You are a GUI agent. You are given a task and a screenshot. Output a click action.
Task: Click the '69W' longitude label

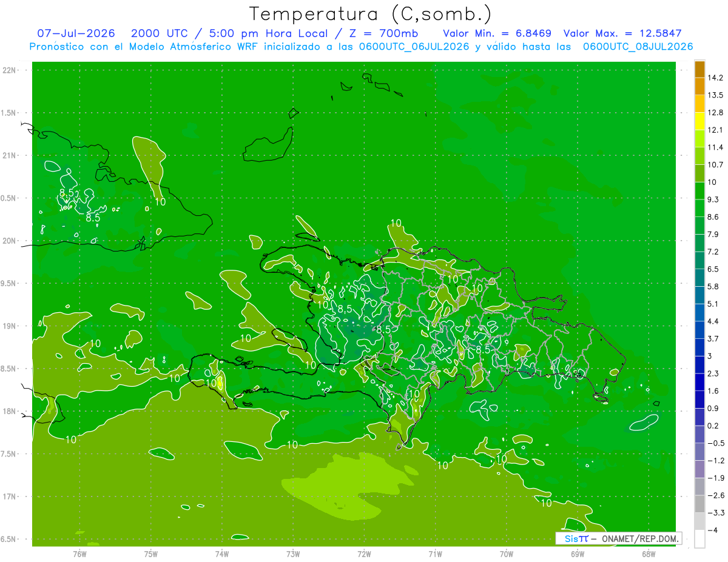578,554
